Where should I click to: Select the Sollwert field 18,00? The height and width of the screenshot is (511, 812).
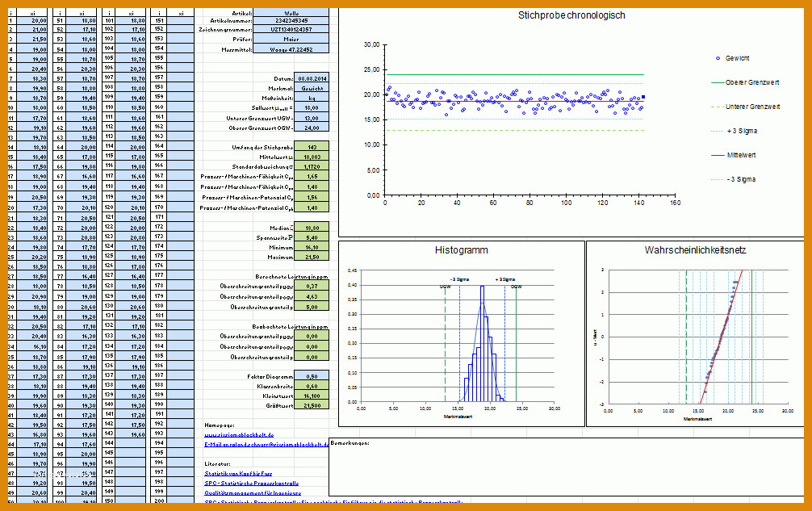click(x=312, y=107)
